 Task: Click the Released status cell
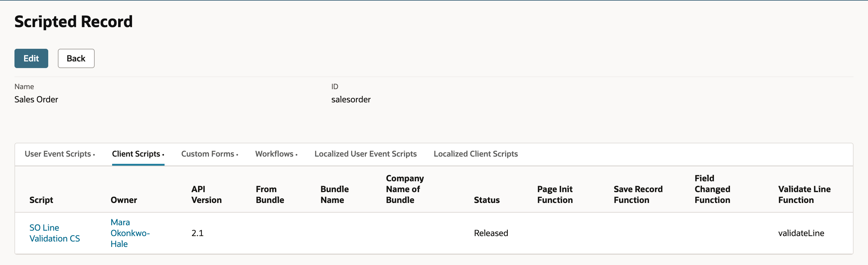pos(491,233)
